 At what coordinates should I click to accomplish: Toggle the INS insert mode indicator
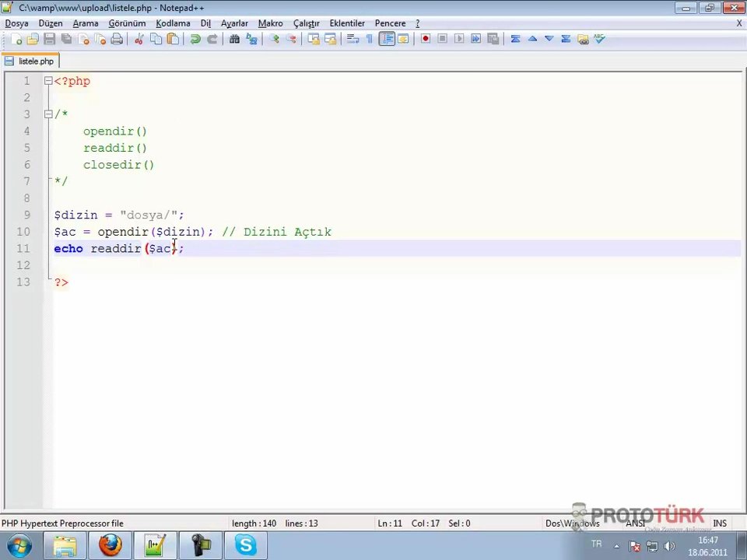coord(719,523)
